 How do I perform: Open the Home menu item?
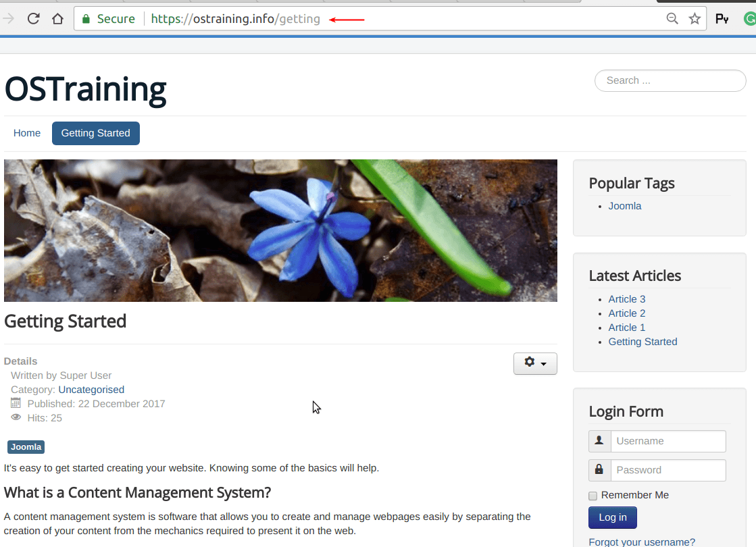[27, 133]
